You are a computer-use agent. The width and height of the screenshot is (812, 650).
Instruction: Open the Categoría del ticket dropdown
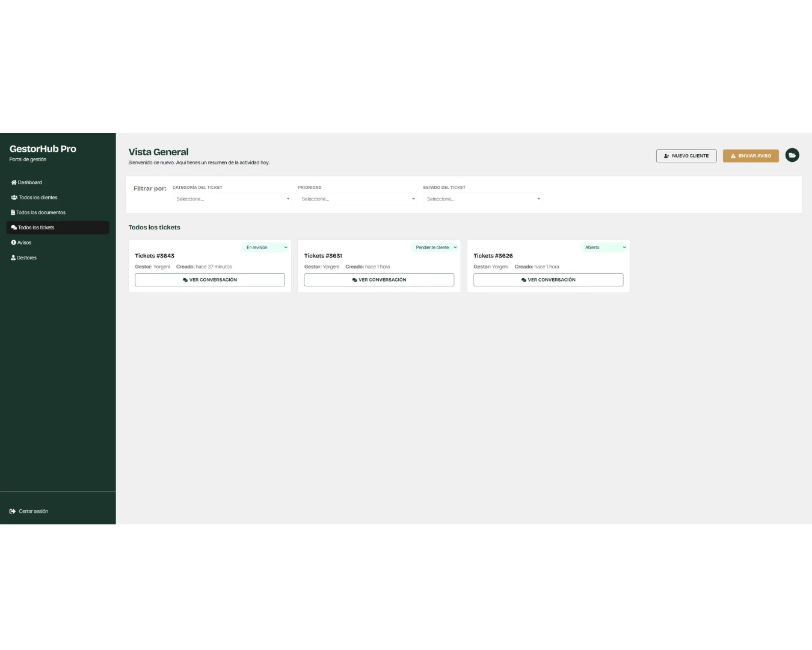(x=232, y=199)
